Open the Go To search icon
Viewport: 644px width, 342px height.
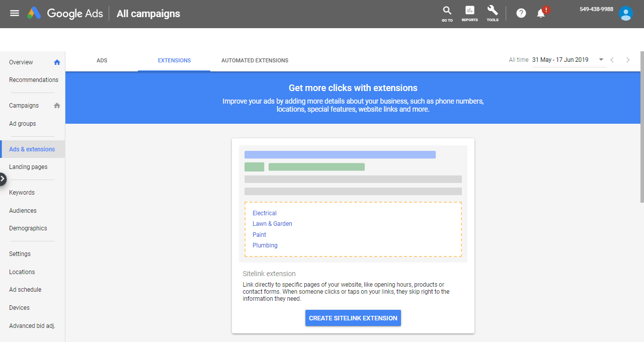coord(447,13)
